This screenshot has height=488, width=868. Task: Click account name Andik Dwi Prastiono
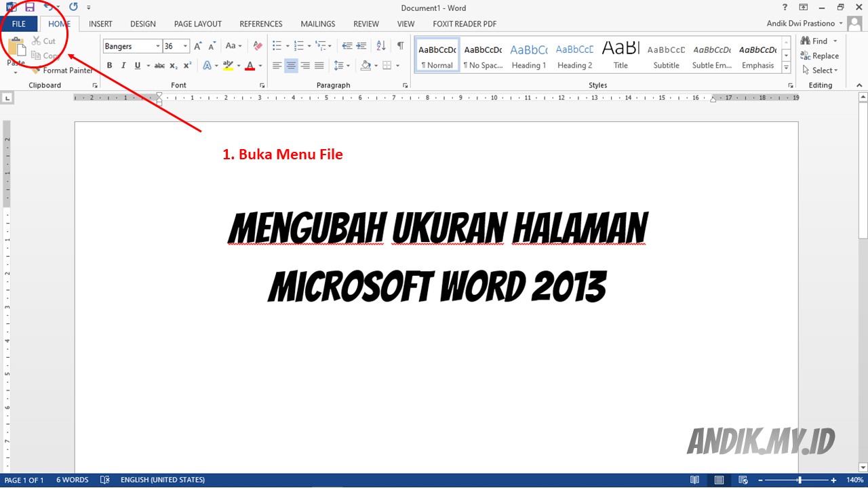pyautogui.click(x=800, y=24)
